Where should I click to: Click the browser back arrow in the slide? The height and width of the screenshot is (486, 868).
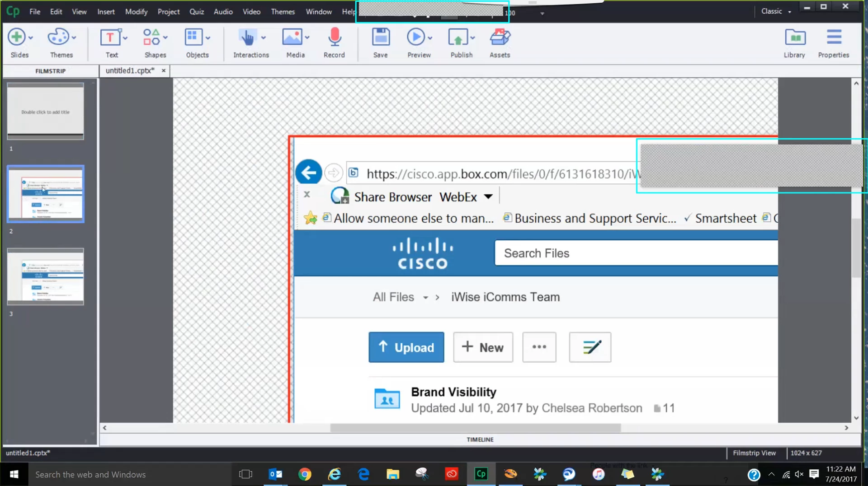(x=309, y=173)
